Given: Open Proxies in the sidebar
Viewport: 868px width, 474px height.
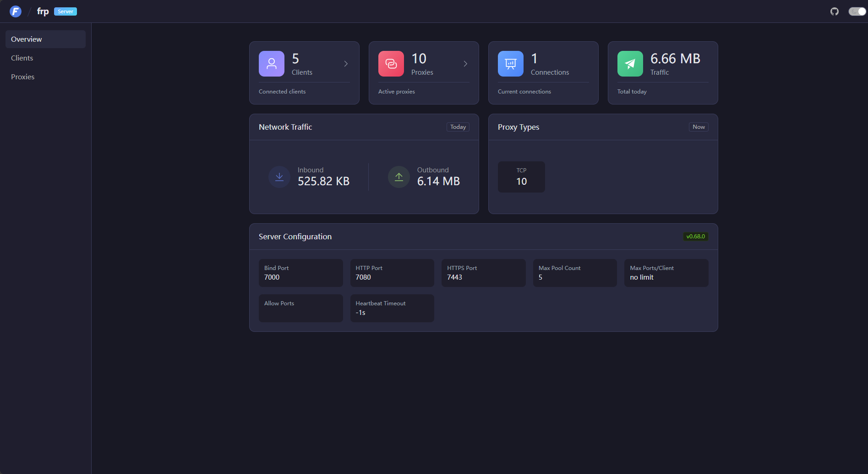Looking at the screenshot, I should click(45, 77).
